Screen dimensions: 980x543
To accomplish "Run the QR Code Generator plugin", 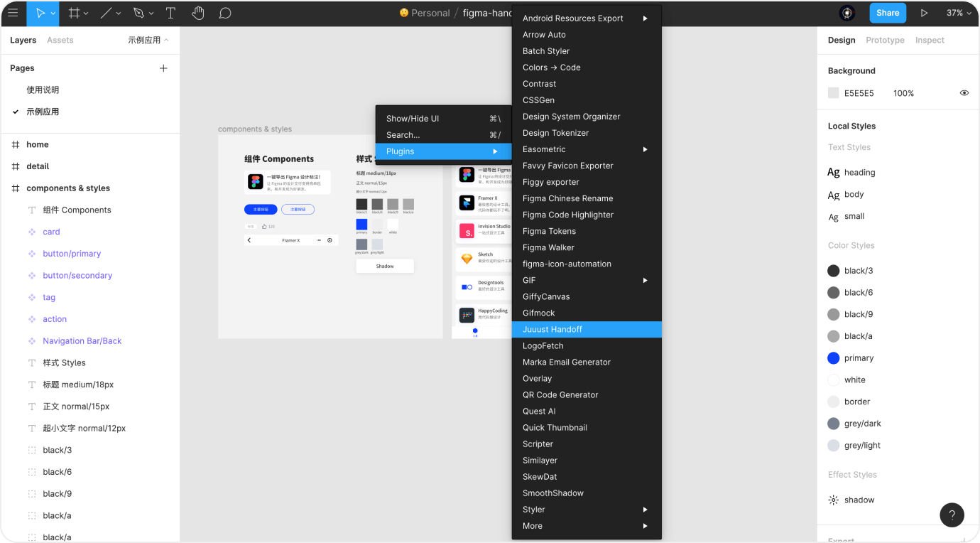I will pos(587,395).
